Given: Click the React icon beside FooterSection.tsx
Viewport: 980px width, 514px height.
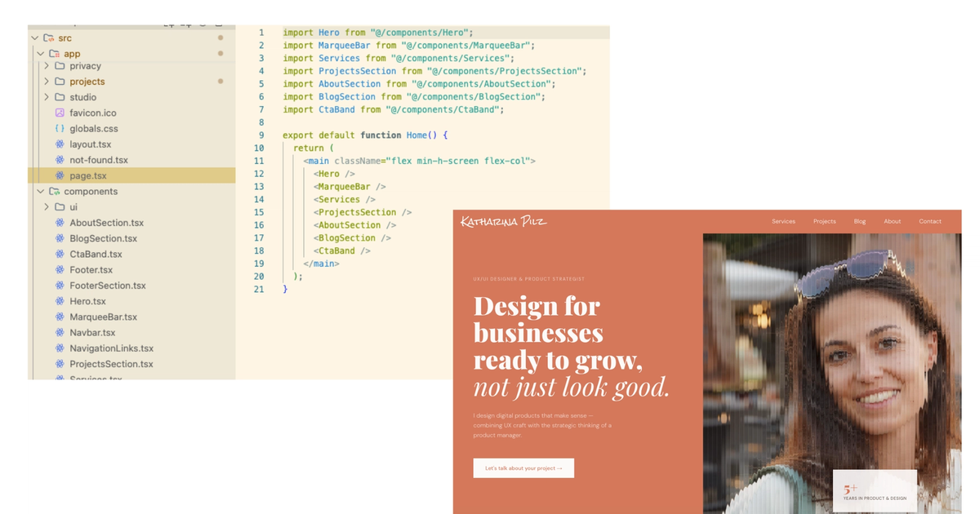Looking at the screenshot, I should (x=60, y=286).
